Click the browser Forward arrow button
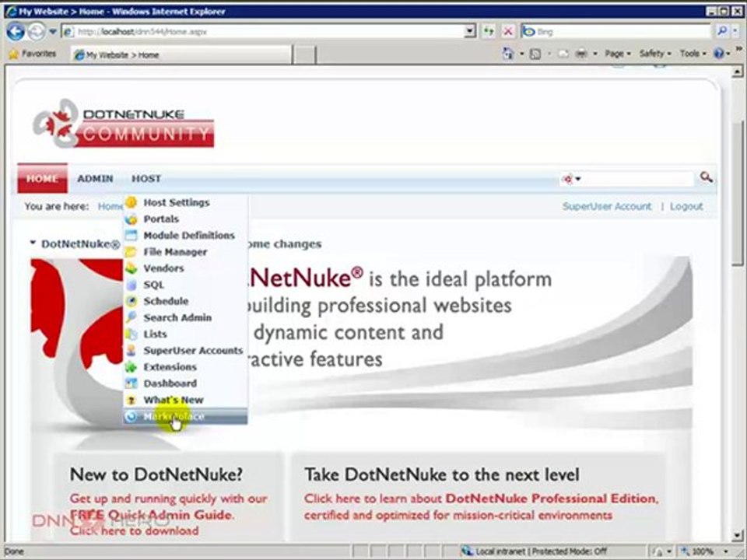 36,32
